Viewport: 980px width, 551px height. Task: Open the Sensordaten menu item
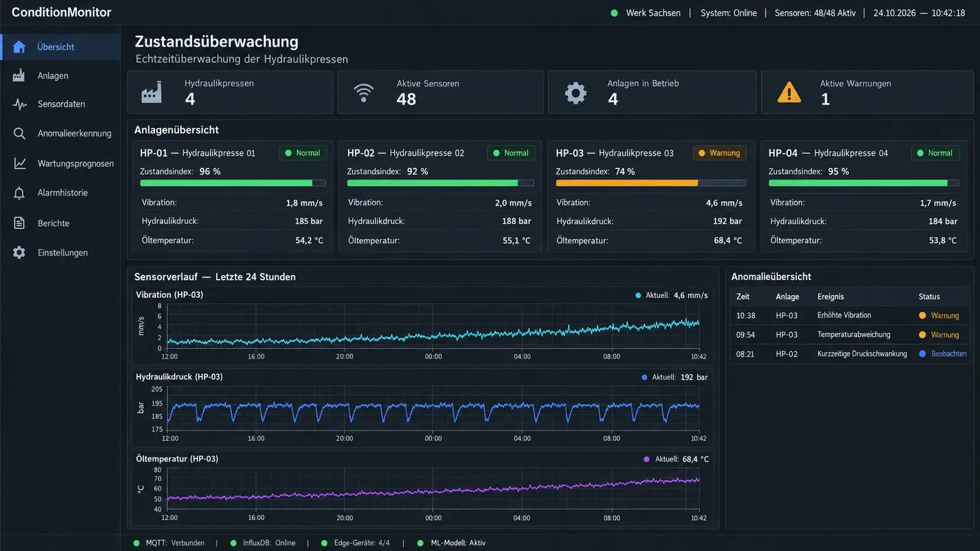coord(60,104)
